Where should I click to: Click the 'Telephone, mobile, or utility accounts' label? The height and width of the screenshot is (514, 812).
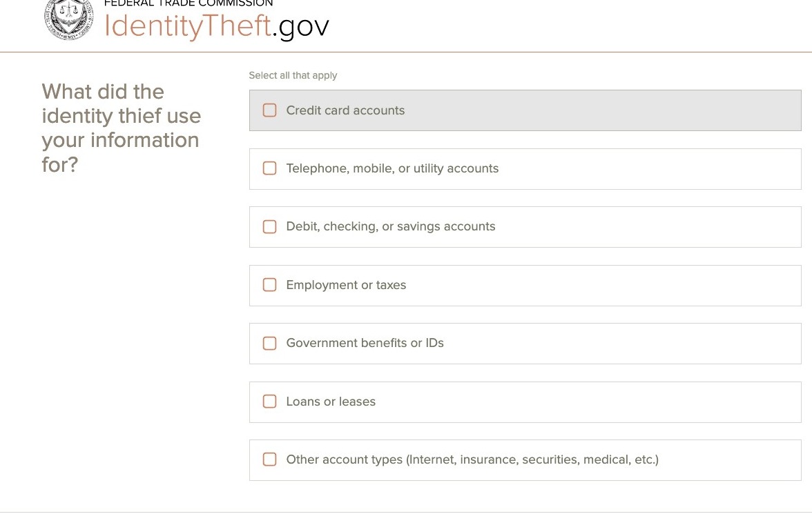click(392, 168)
